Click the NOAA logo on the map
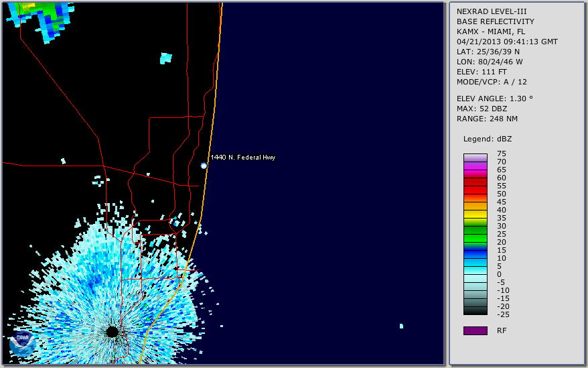The image size is (588, 368). pos(23,345)
